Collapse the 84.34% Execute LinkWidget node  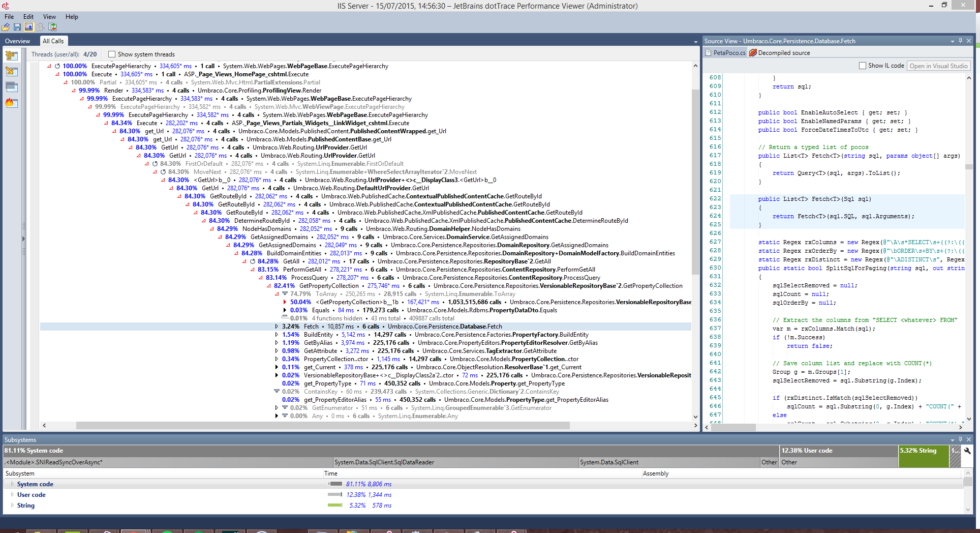(106, 123)
